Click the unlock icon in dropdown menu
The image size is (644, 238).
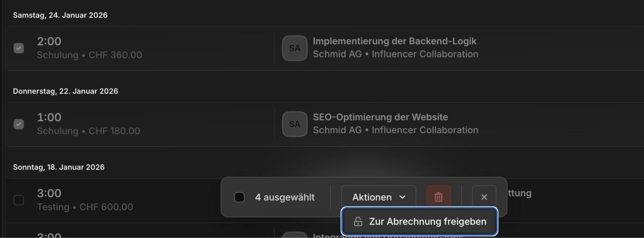tap(358, 221)
